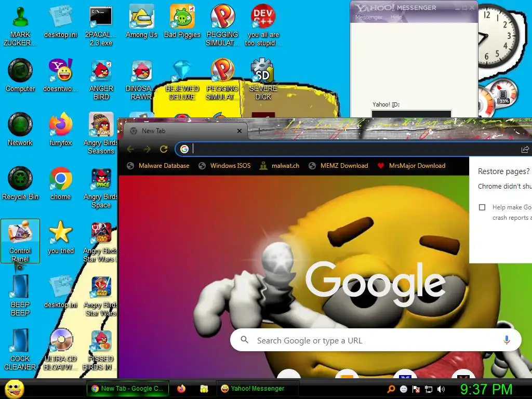Viewport: 532px width, 399px height.
Task: Select the Computer desktop icon
Action: coord(20,76)
